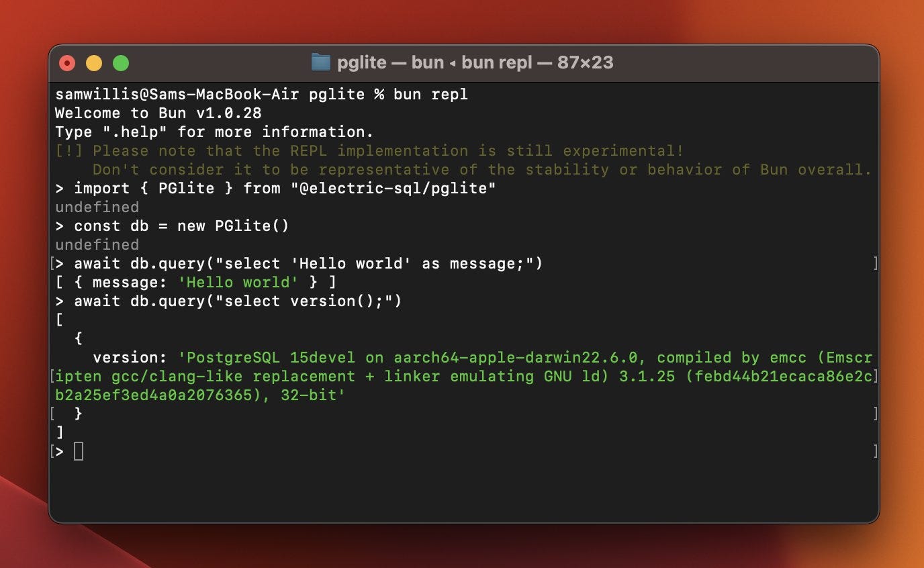This screenshot has height=568, width=924.
Task: Close the terminal window with red button
Action: click(x=67, y=63)
